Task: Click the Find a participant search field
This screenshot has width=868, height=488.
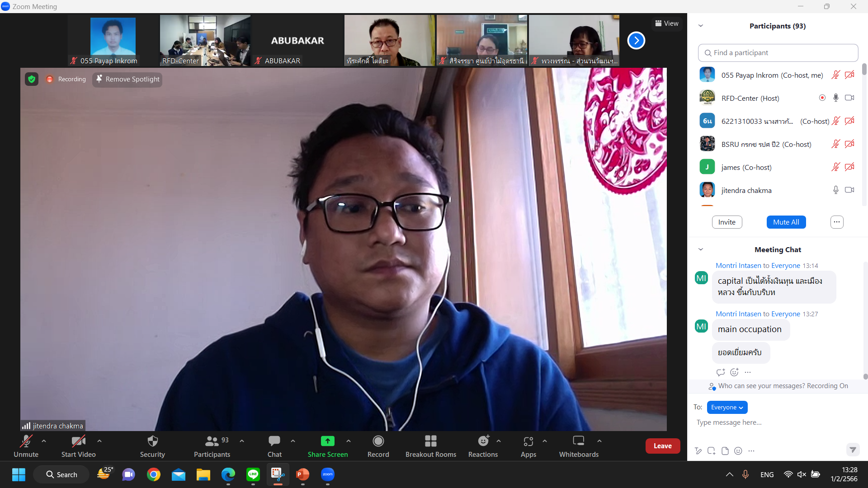Action: [x=778, y=53]
